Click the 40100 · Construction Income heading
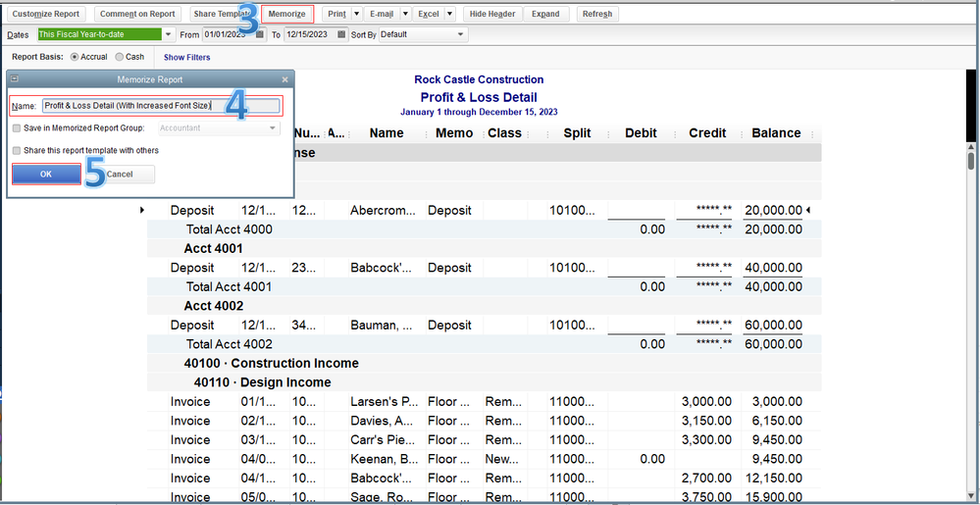The image size is (980, 505). coord(272,364)
